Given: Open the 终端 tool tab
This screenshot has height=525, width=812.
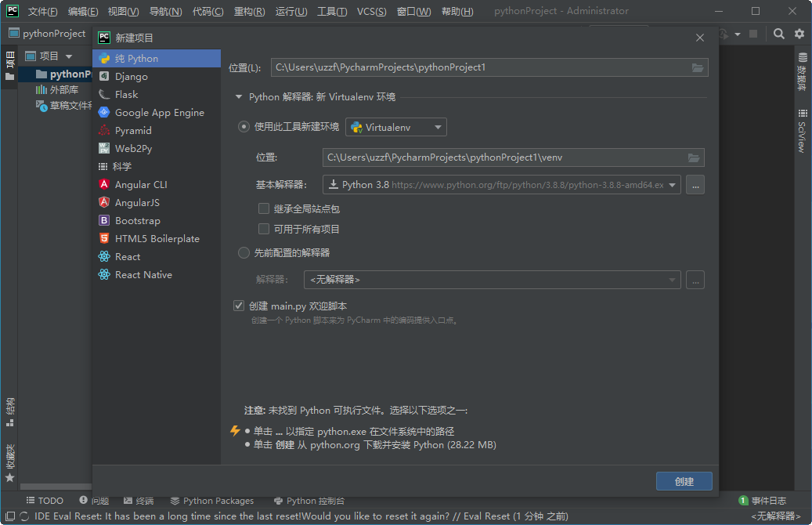Looking at the screenshot, I should (x=139, y=501).
